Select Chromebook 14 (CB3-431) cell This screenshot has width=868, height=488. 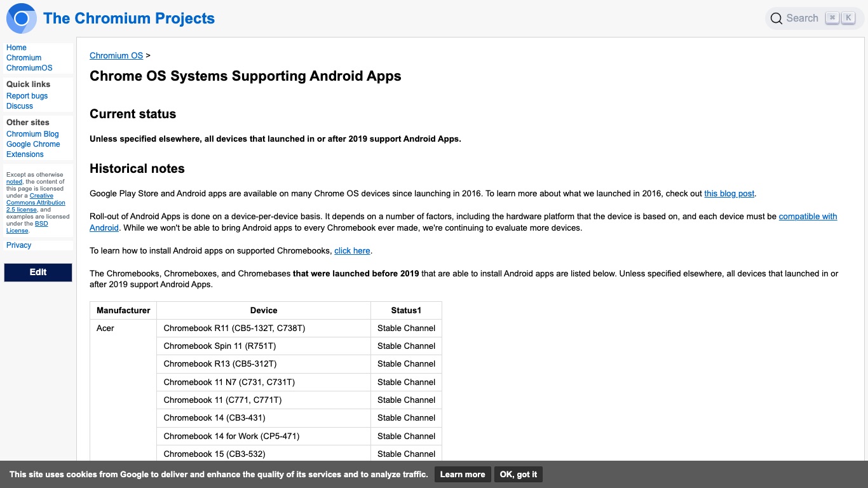pos(264,418)
